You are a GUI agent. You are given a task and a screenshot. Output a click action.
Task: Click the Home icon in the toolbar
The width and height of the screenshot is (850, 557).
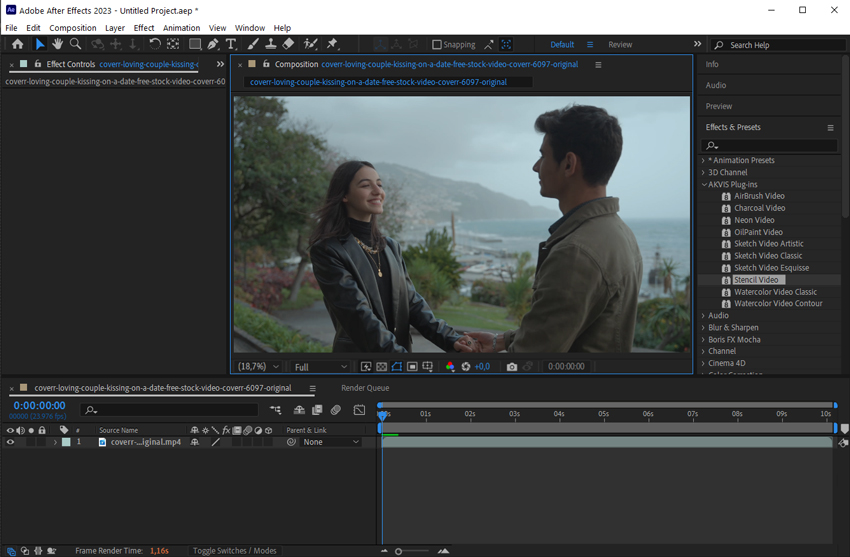click(17, 44)
